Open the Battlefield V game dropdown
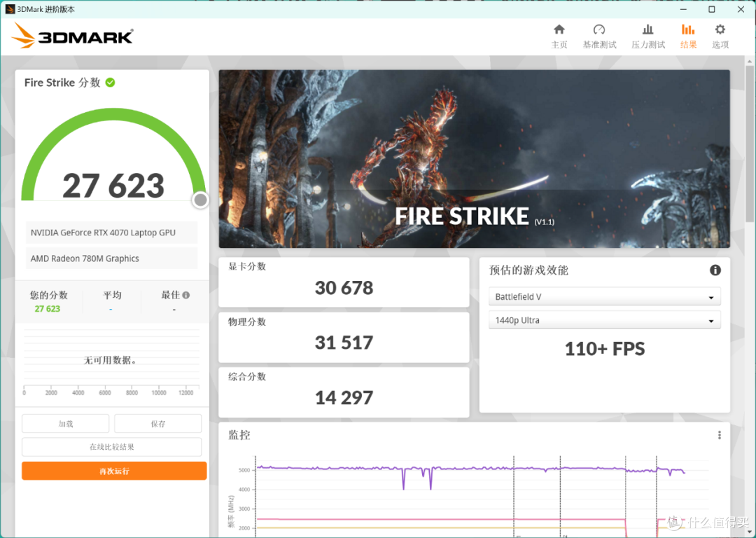 [605, 296]
